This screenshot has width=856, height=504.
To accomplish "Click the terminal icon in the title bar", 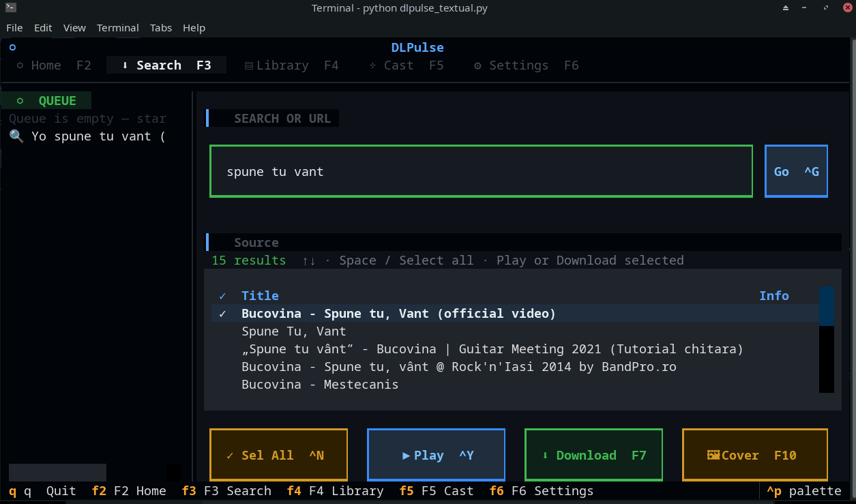I will click(11, 8).
